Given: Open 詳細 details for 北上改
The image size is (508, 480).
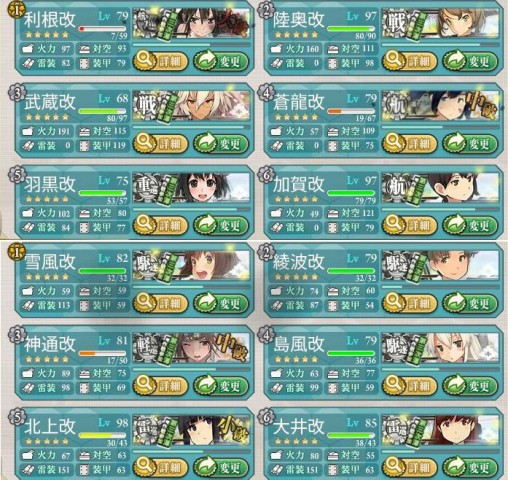Looking at the screenshot, I should (160, 466).
